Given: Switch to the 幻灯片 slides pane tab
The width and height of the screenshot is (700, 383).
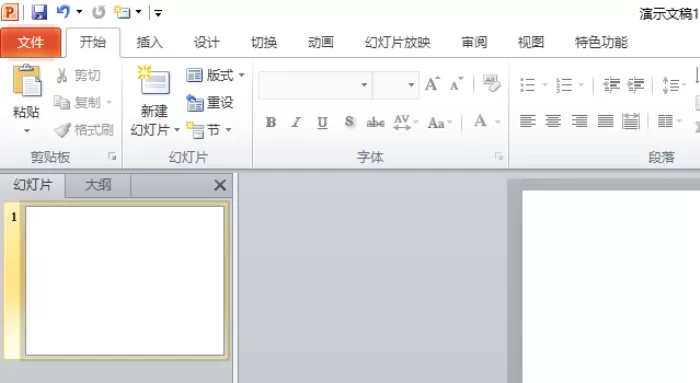Looking at the screenshot, I should click(33, 185).
